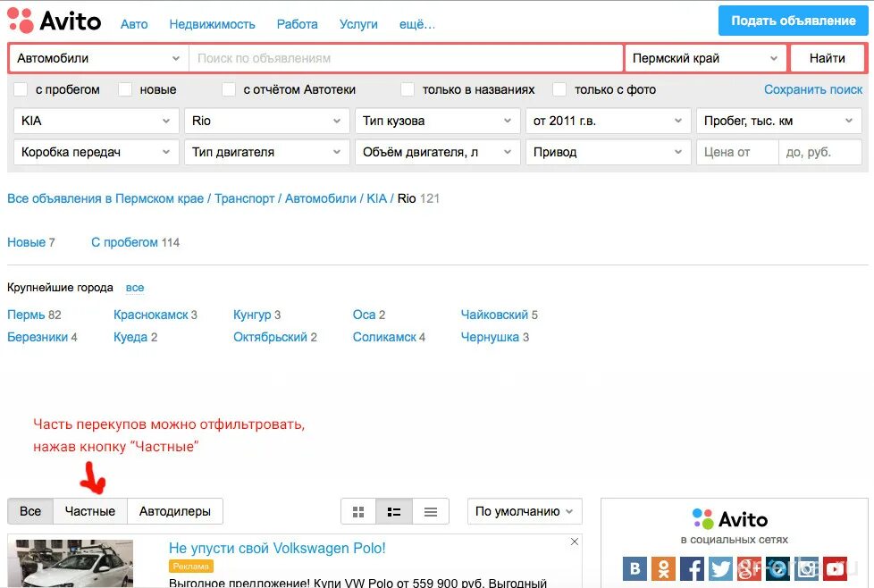Switch to list with thumbnails view
This screenshot has height=588, width=874.
pos(394,512)
